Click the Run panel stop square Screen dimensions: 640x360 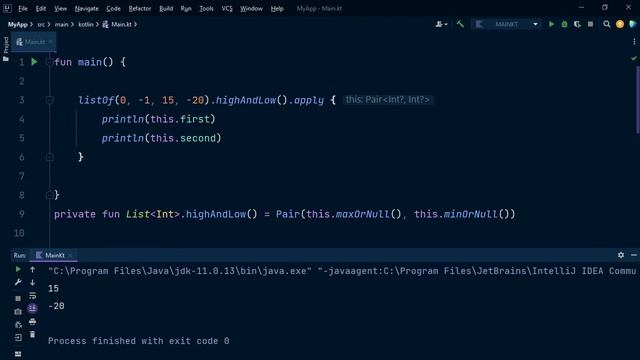click(x=18, y=298)
